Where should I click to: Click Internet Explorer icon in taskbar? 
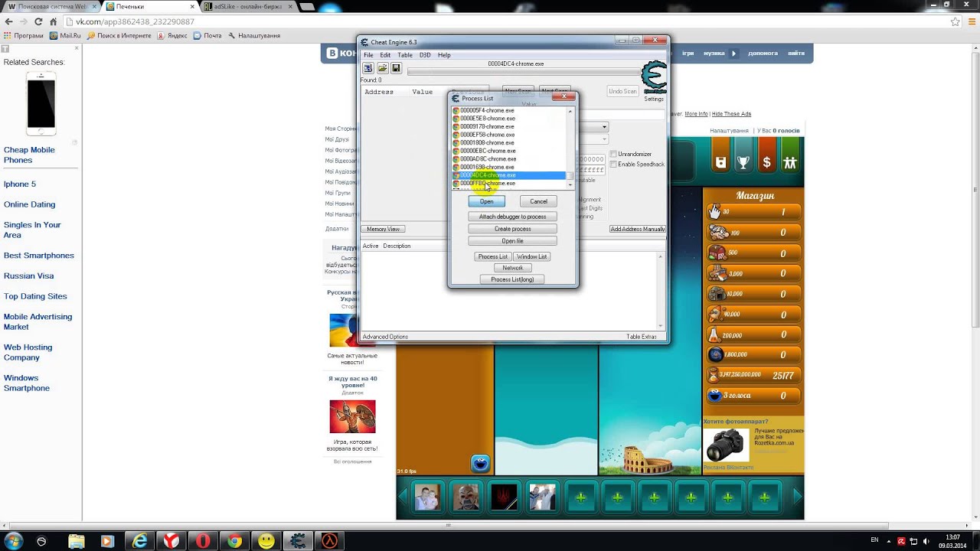click(140, 541)
